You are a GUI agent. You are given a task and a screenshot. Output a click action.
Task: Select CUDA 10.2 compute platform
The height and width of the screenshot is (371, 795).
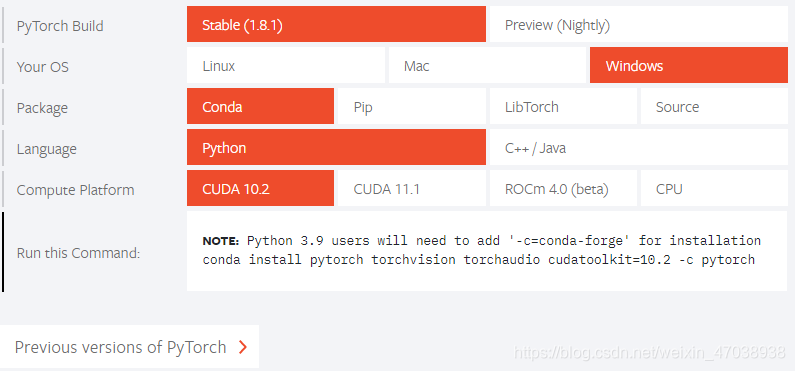coord(261,189)
